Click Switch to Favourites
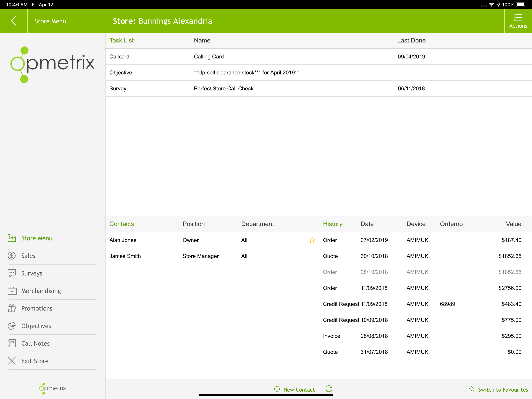The height and width of the screenshot is (399, 532). pyautogui.click(x=498, y=389)
